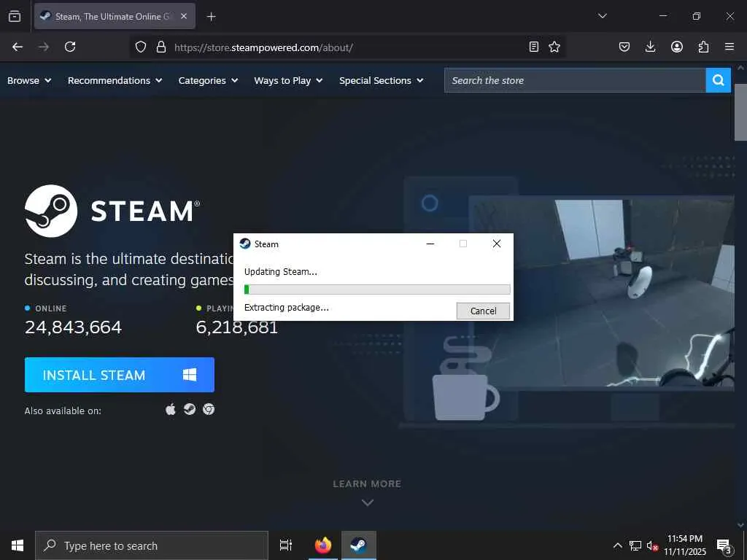Expand Special Sections menu
The image size is (747, 560).
[x=381, y=80]
